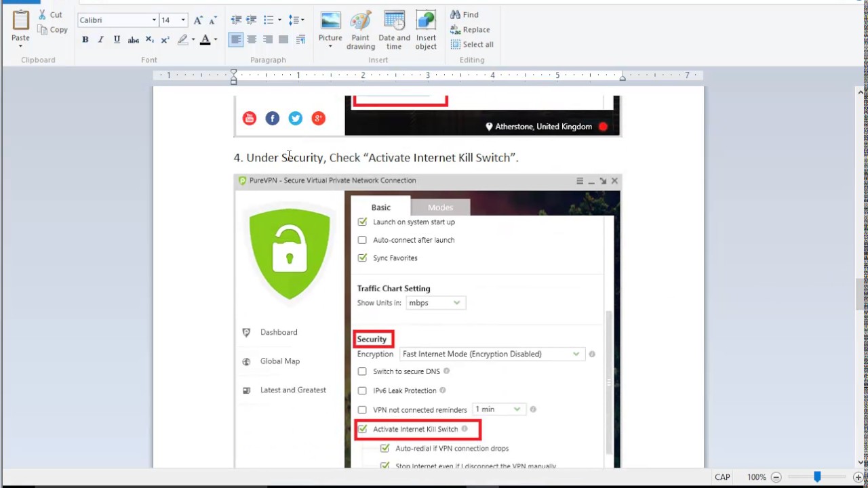Start a bulleted list
The width and height of the screenshot is (868, 488).
click(x=269, y=20)
